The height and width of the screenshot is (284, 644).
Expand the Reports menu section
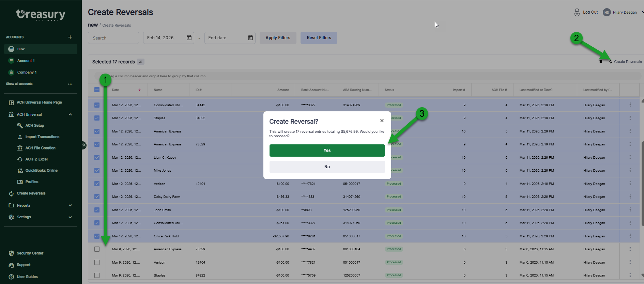coord(70,206)
